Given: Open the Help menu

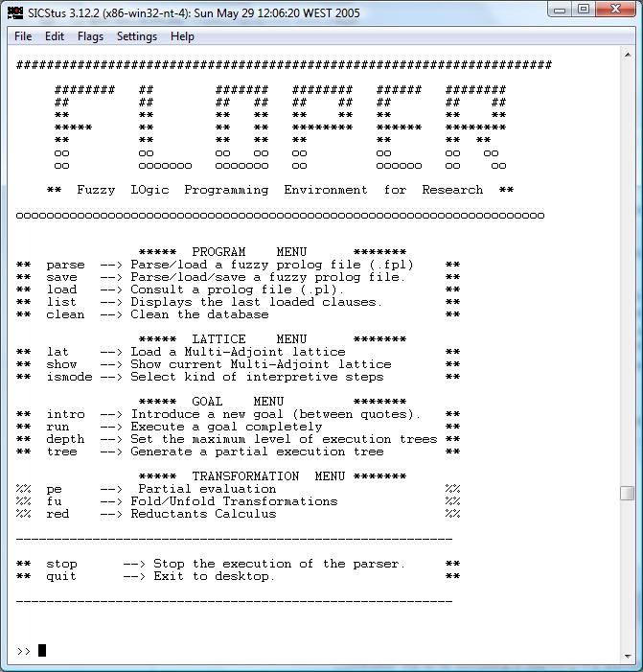Looking at the screenshot, I should (x=182, y=36).
